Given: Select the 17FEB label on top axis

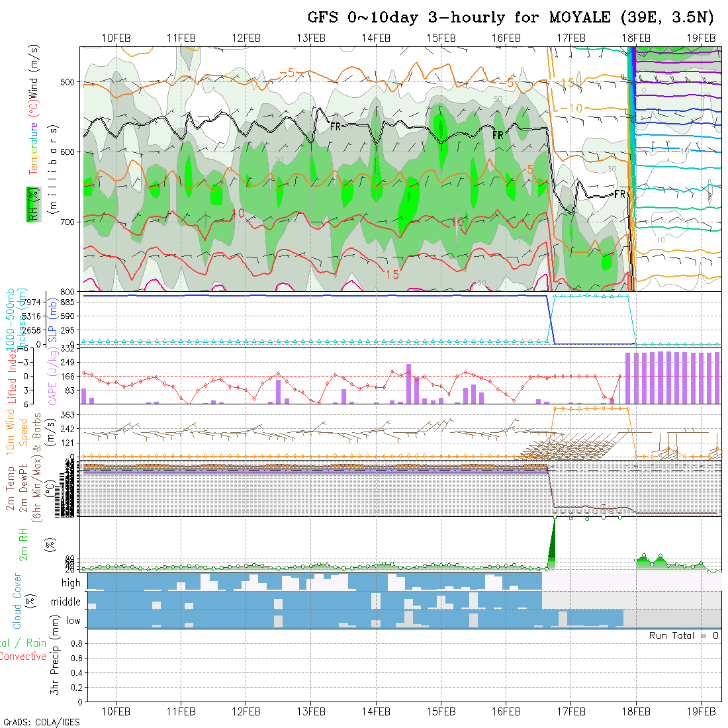Looking at the screenshot, I should (x=571, y=38).
